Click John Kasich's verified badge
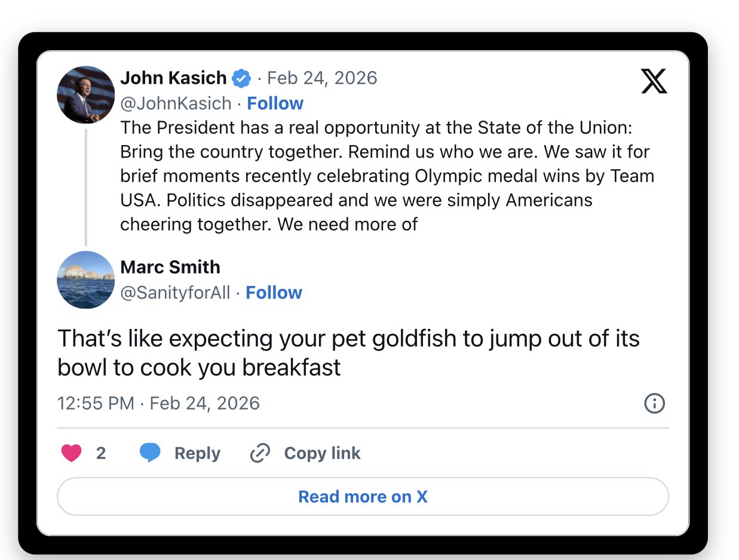The image size is (739, 560). pos(241,78)
